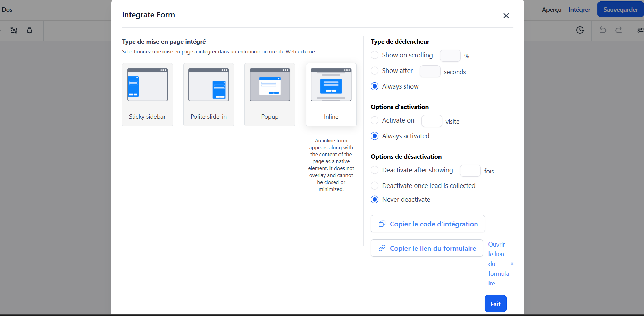Focus the Activate on visite input
644x316 pixels.
[432, 121]
